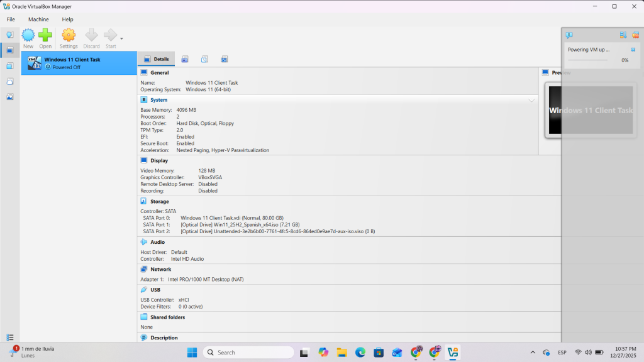Click the Storage section heading
The height and width of the screenshot is (362, 644).
click(x=159, y=202)
